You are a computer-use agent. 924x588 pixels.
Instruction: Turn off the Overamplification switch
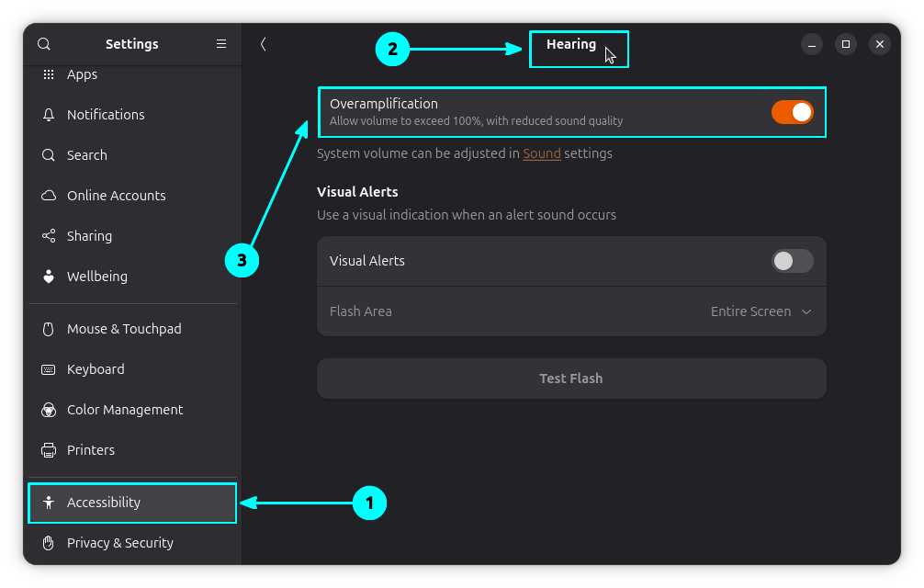(x=792, y=112)
